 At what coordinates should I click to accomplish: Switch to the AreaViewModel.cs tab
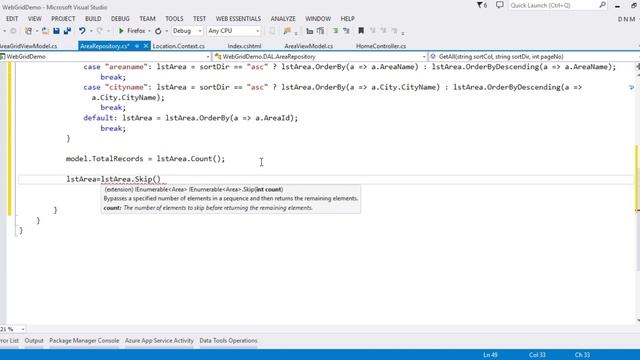coord(309,46)
